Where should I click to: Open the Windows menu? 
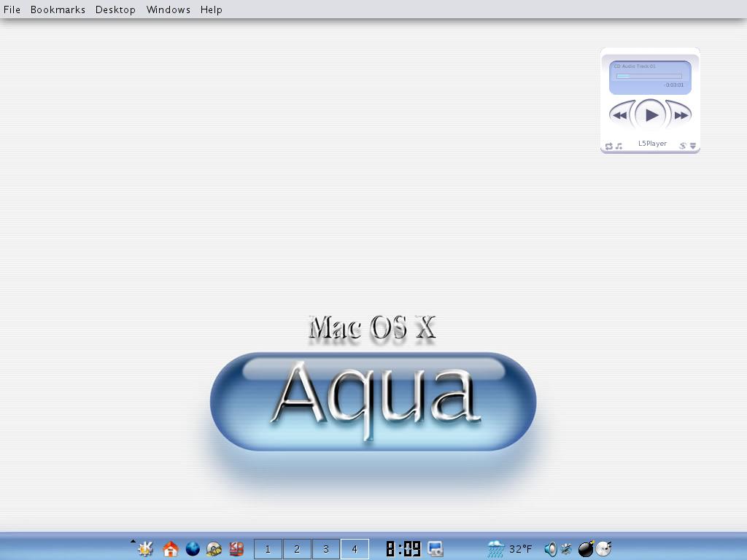169,9
